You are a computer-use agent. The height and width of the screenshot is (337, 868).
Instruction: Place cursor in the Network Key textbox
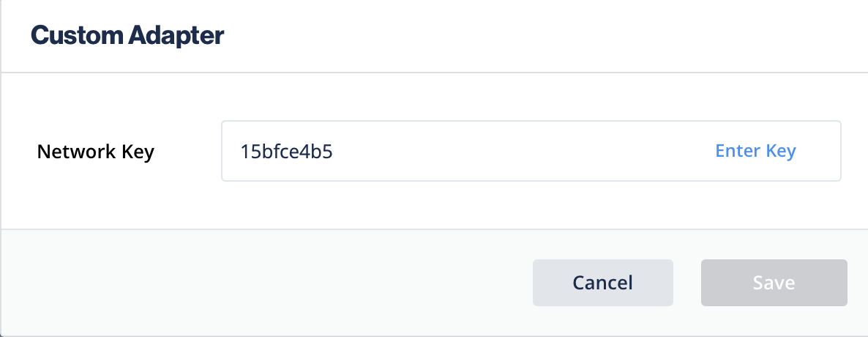pos(468,151)
